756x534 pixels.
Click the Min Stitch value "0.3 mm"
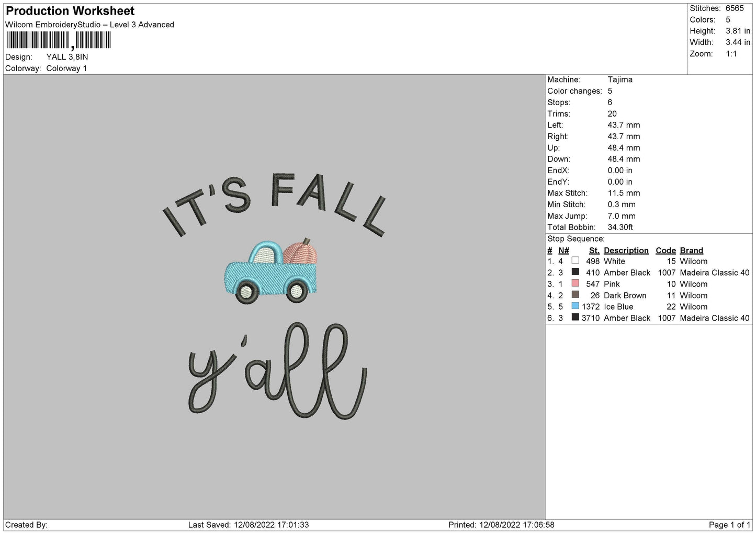pyautogui.click(x=622, y=204)
